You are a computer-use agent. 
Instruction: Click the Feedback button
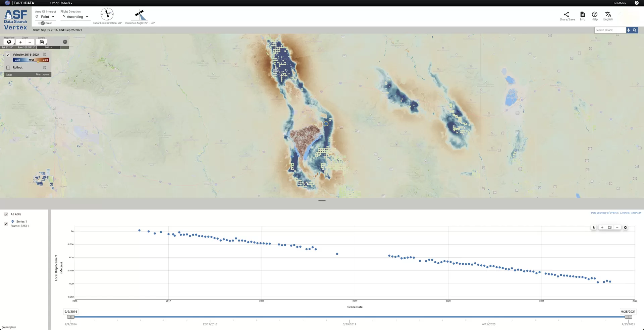620,3
